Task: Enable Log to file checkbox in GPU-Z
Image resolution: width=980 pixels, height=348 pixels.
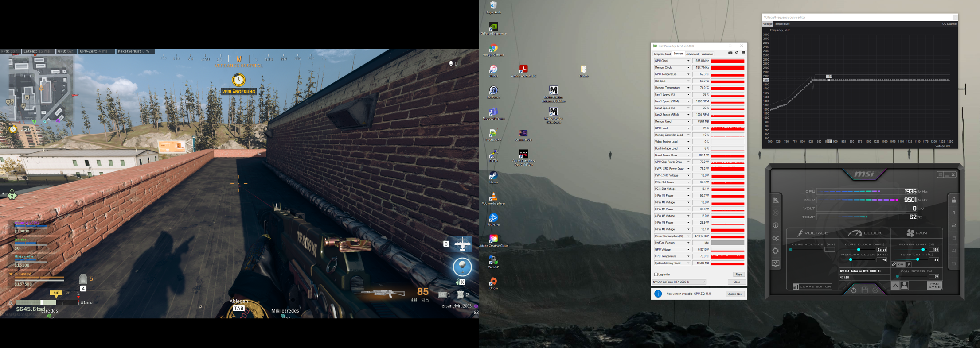Action: pyautogui.click(x=656, y=275)
